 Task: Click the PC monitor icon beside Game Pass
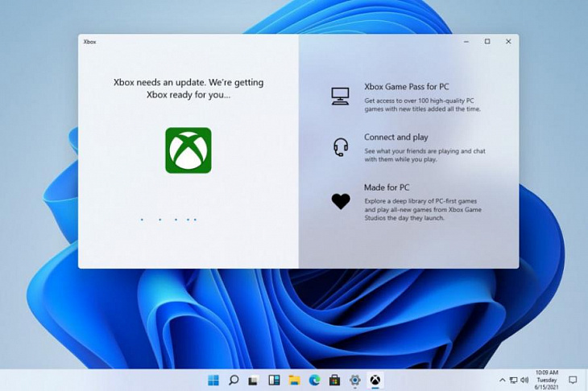tap(340, 97)
